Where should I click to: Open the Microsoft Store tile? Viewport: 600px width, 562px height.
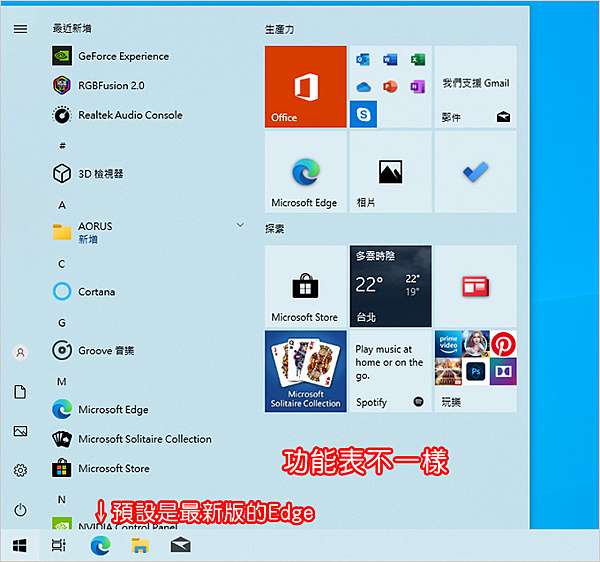pos(305,286)
